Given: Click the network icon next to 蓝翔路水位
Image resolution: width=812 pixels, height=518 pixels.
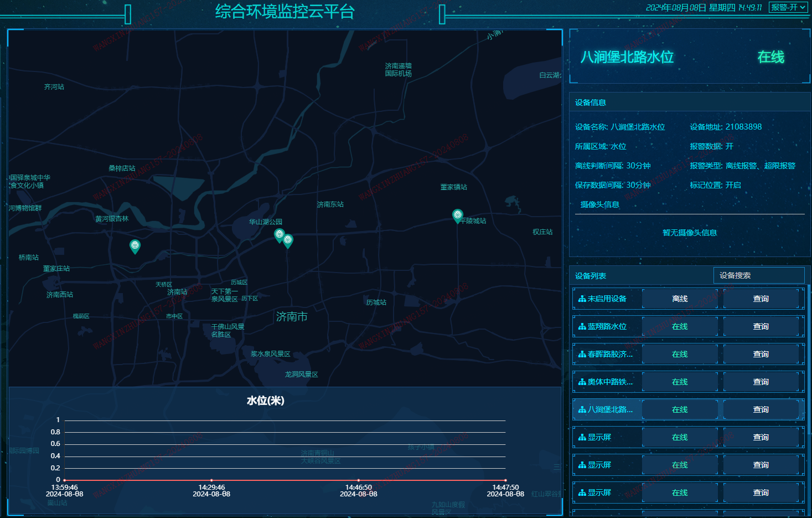Looking at the screenshot, I should pos(582,327).
